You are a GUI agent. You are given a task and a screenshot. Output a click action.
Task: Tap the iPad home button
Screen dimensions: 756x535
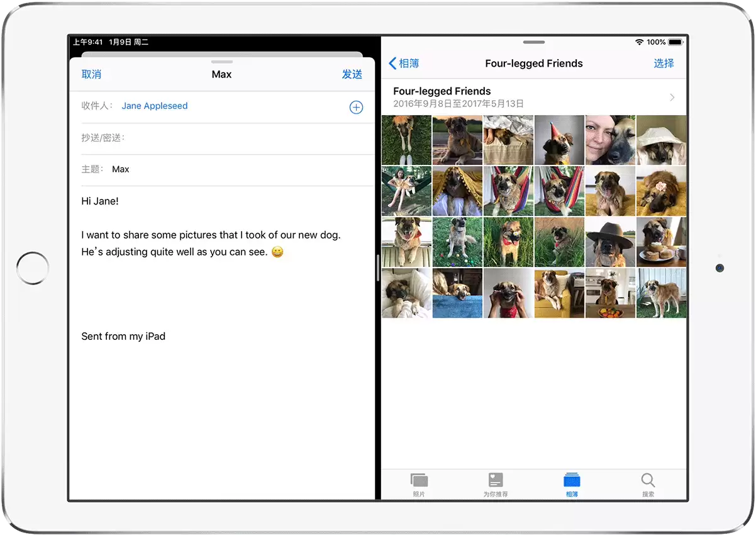(x=33, y=268)
